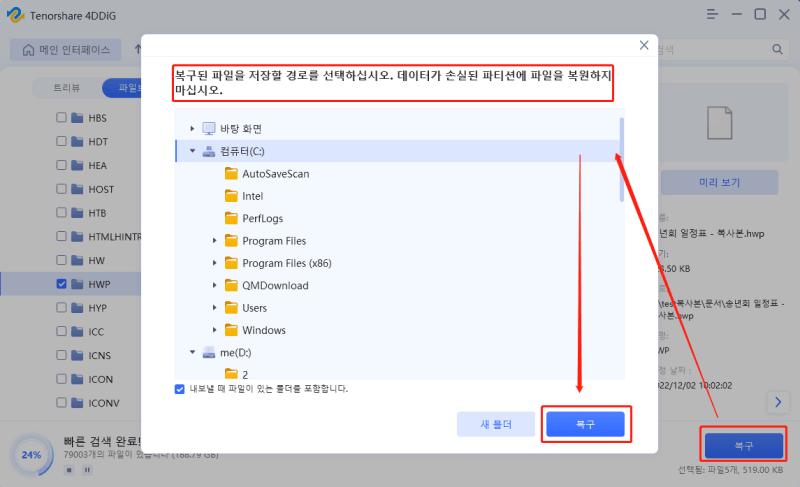Expand the Program Files (x86) folder arrow

[214, 263]
